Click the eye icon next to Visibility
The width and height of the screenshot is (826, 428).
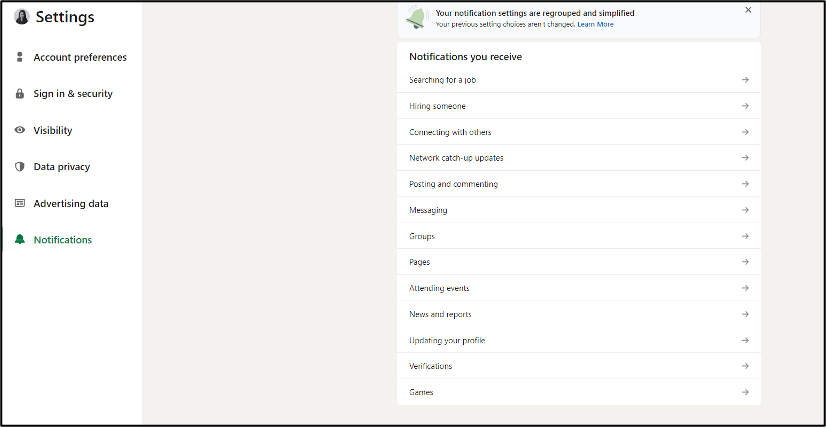(20, 130)
